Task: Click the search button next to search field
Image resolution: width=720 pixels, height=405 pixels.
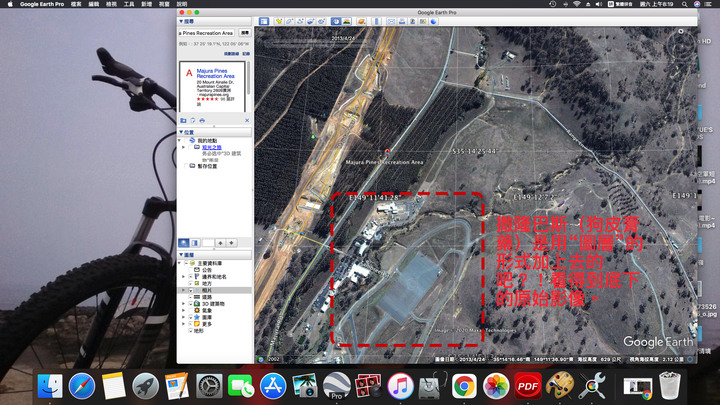Action: [x=245, y=33]
